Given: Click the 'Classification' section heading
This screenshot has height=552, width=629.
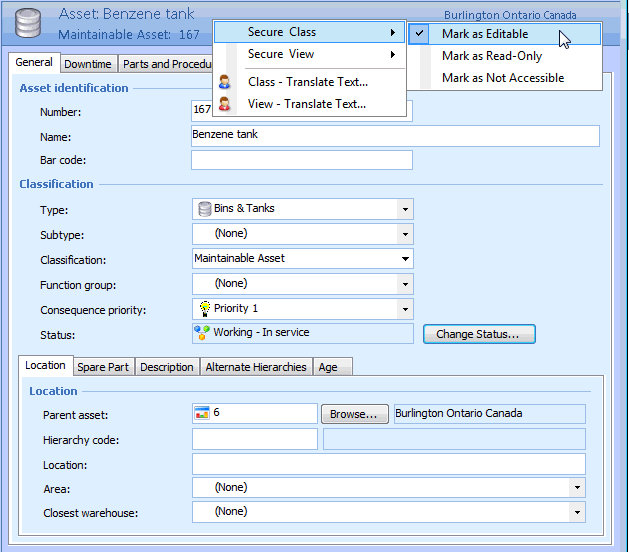Looking at the screenshot, I should click(x=56, y=184).
